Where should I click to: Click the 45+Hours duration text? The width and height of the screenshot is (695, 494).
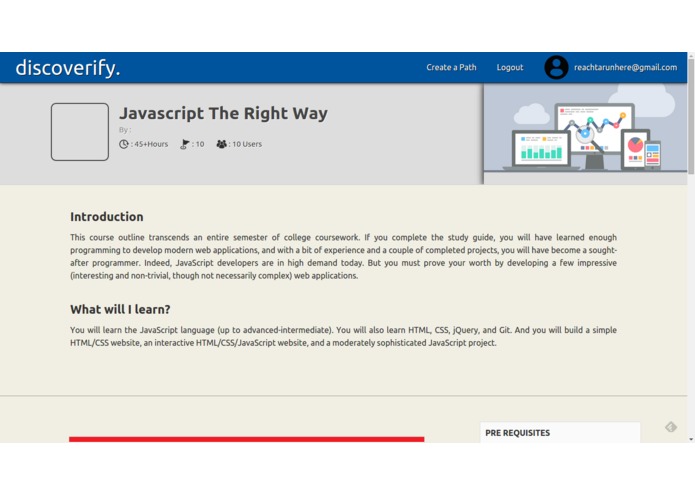tap(151, 144)
